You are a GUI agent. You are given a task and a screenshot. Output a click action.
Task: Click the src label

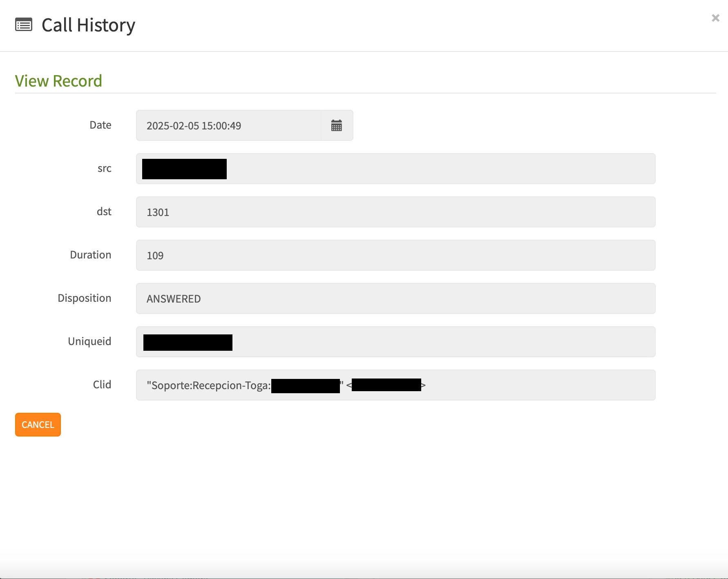point(105,168)
